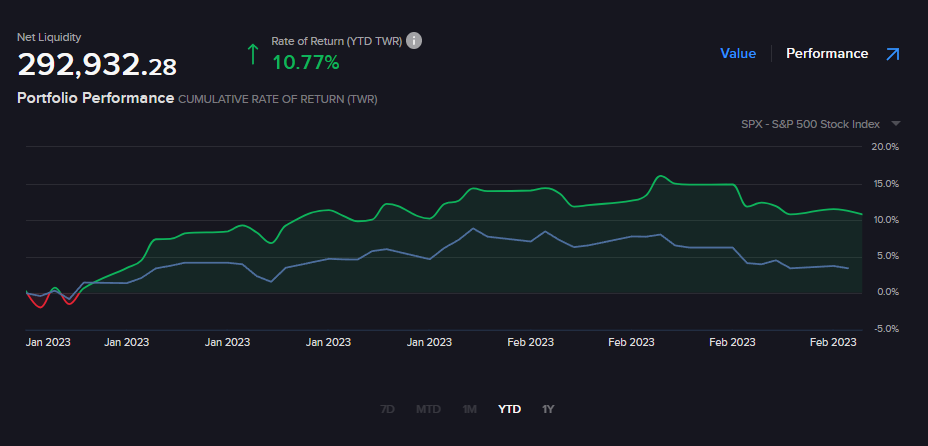
Task: Click the red negative dip at chart start
Action: [40, 304]
